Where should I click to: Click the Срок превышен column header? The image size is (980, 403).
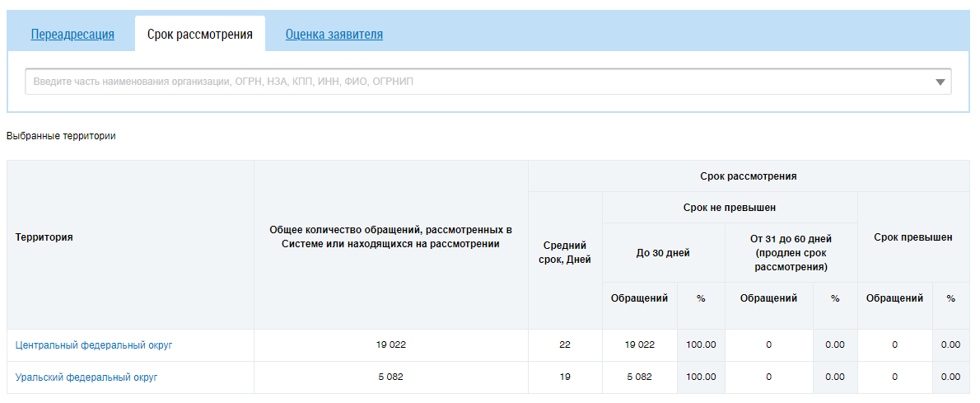pyautogui.click(x=914, y=237)
